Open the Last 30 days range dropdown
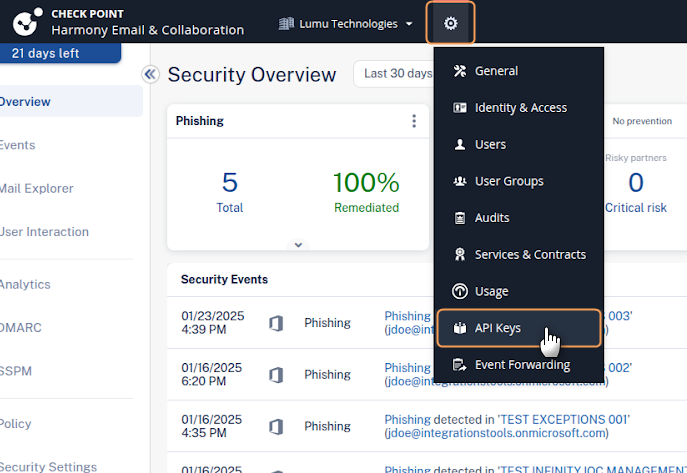The width and height of the screenshot is (687, 473). (x=395, y=73)
